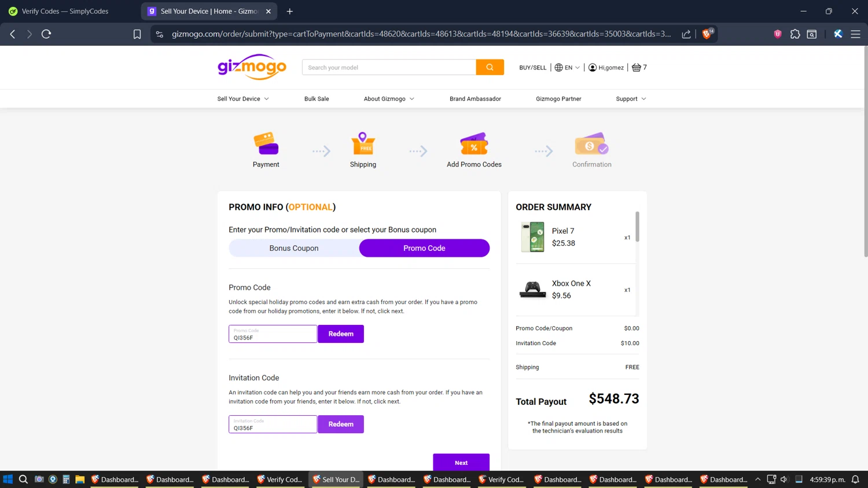Click the Gizmogo logo
The image size is (868, 488).
(252, 67)
